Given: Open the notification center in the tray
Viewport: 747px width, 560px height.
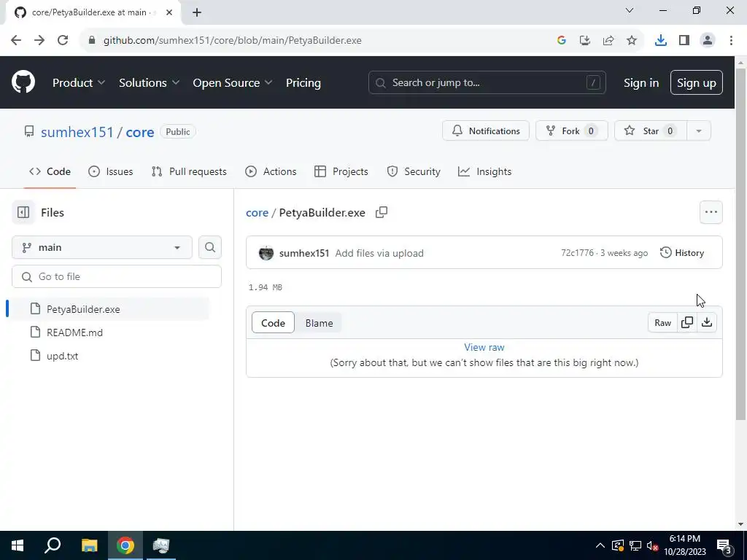Looking at the screenshot, I should (x=724, y=546).
